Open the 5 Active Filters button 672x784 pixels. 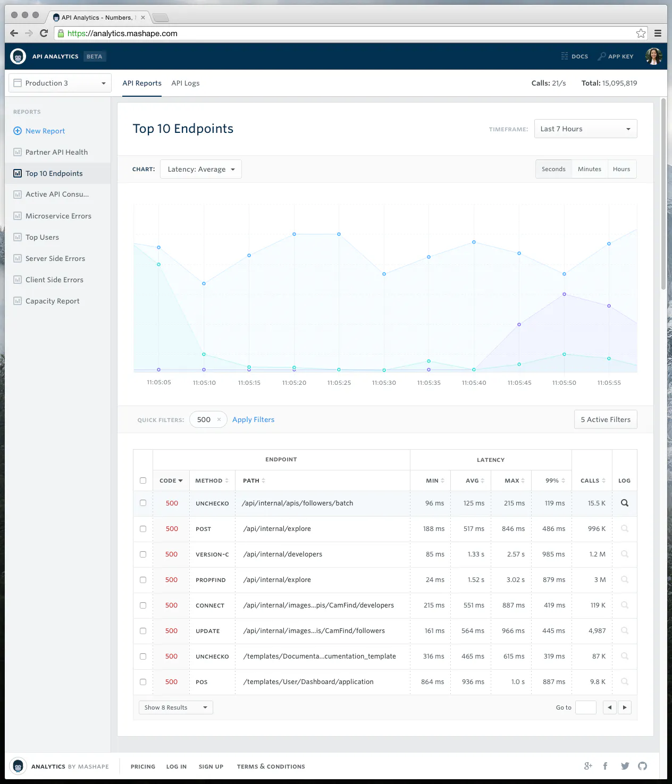[x=606, y=419]
